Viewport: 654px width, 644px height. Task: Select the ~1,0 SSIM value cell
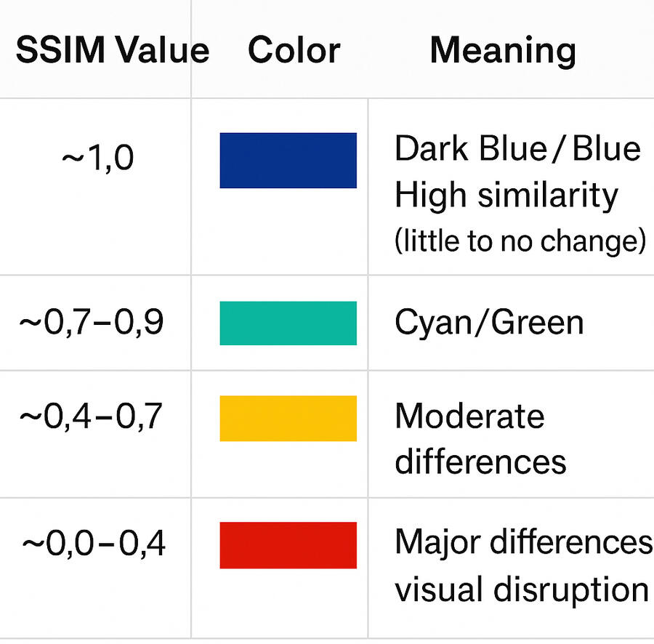[x=98, y=158]
